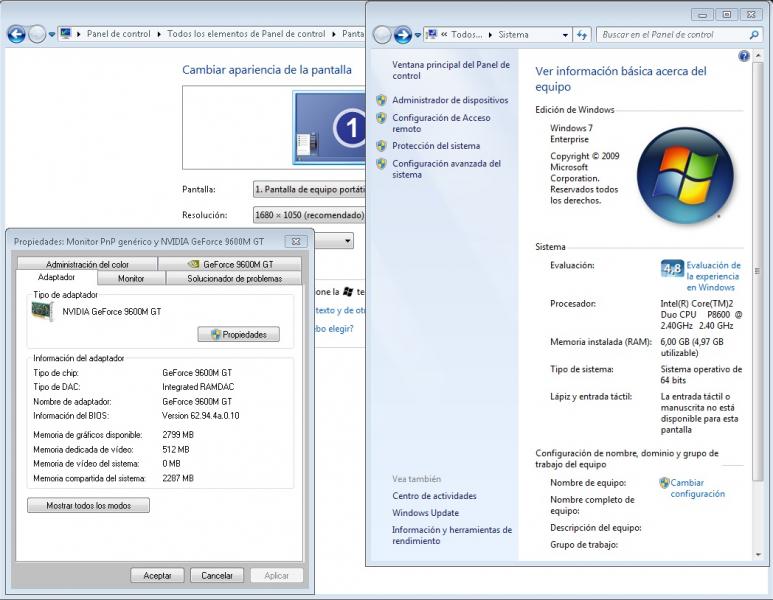Select 'Adaptador' tab
Screen dimensions: 773x600
(x=57, y=277)
